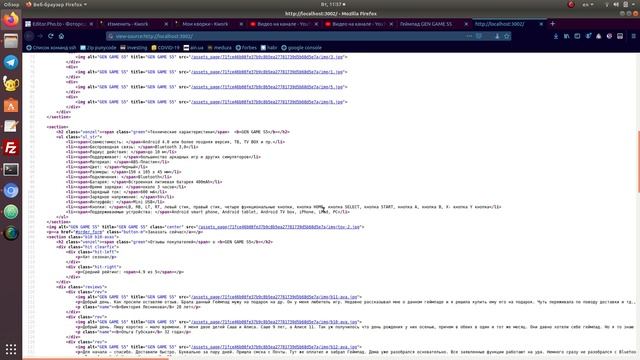Bookmark this page with the star icon
The width and height of the screenshot is (640, 360).
[507, 36]
